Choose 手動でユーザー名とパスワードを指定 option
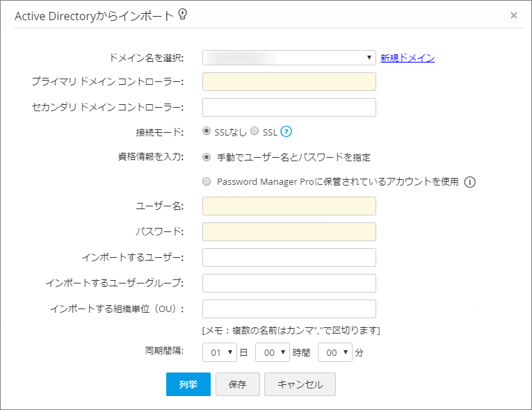 click(x=207, y=157)
